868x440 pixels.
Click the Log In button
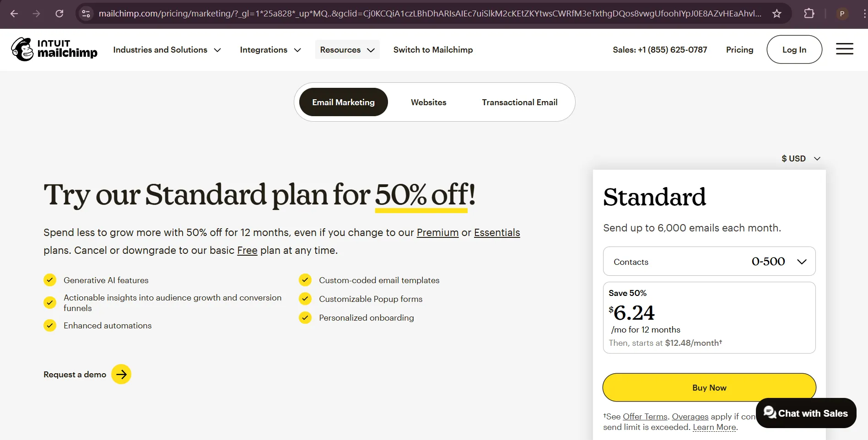coord(794,50)
